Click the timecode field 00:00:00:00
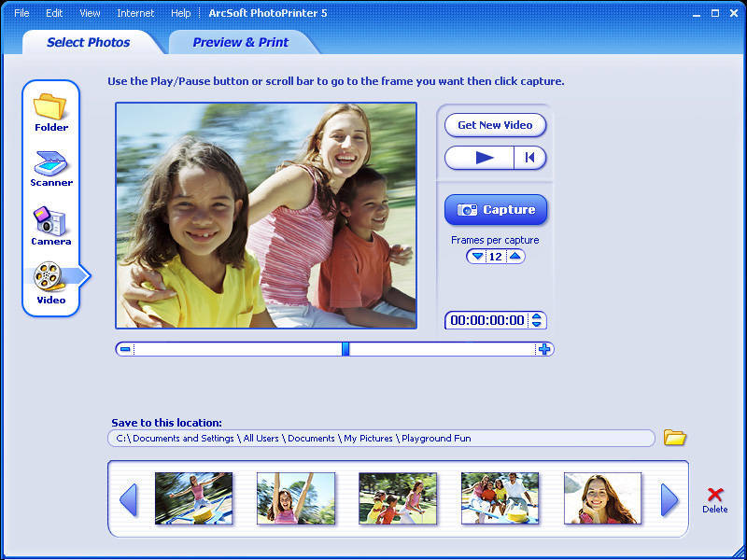 tap(486, 320)
